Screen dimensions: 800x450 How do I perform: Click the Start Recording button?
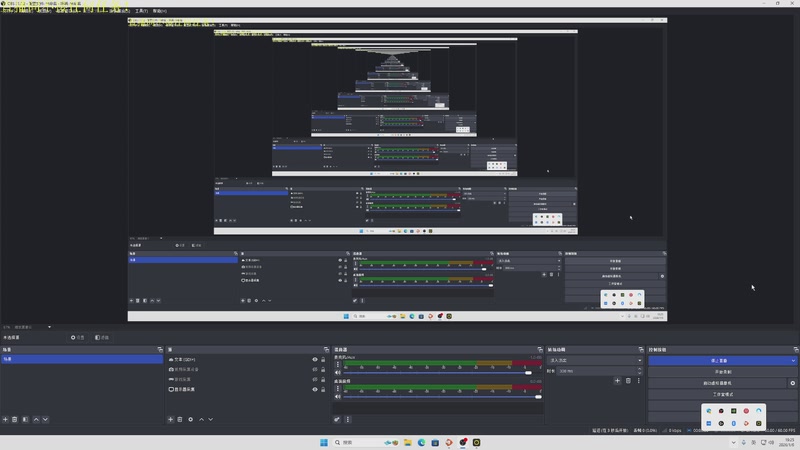tap(722, 372)
